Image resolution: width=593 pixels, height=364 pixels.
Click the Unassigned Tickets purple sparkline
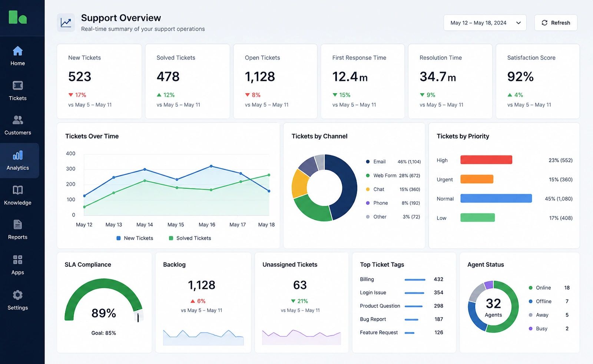(x=301, y=337)
